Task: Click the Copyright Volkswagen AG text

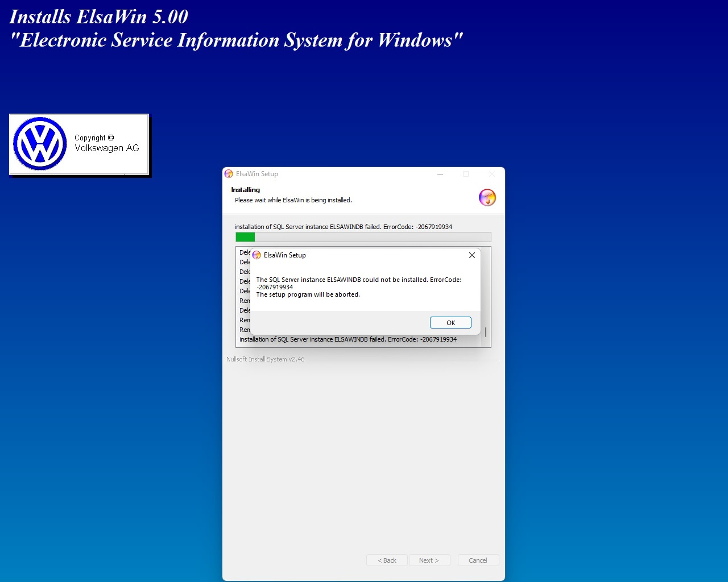Action: [106, 143]
